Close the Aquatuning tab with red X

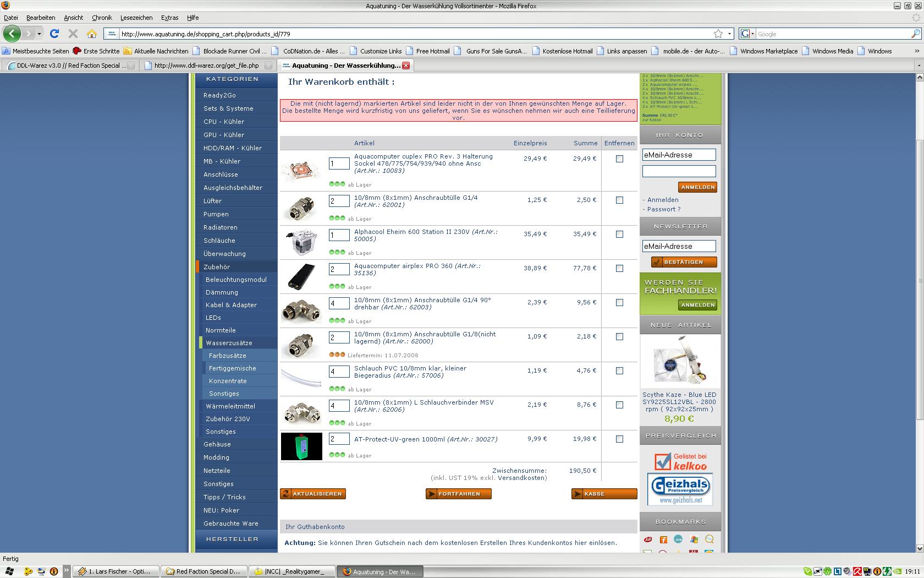click(406, 66)
